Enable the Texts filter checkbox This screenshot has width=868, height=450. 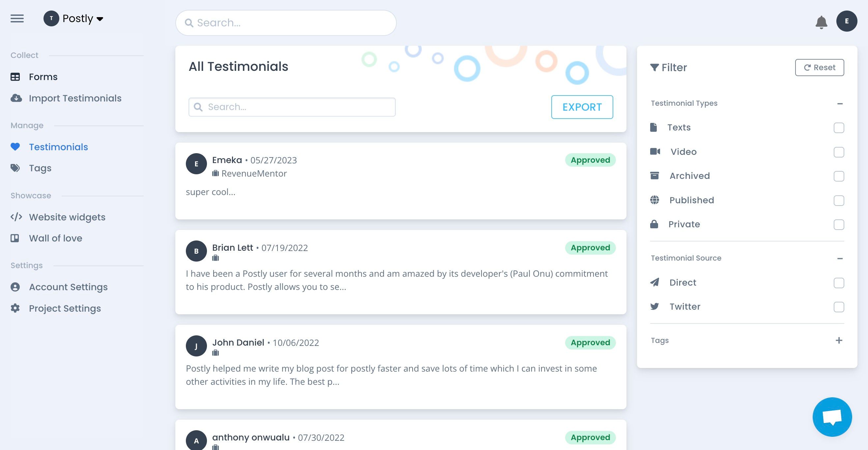pos(839,128)
